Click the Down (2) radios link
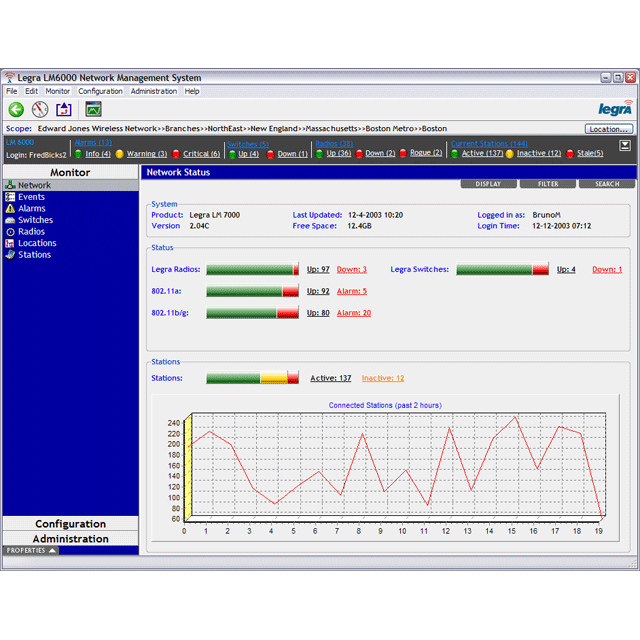 [x=380, y=153]
